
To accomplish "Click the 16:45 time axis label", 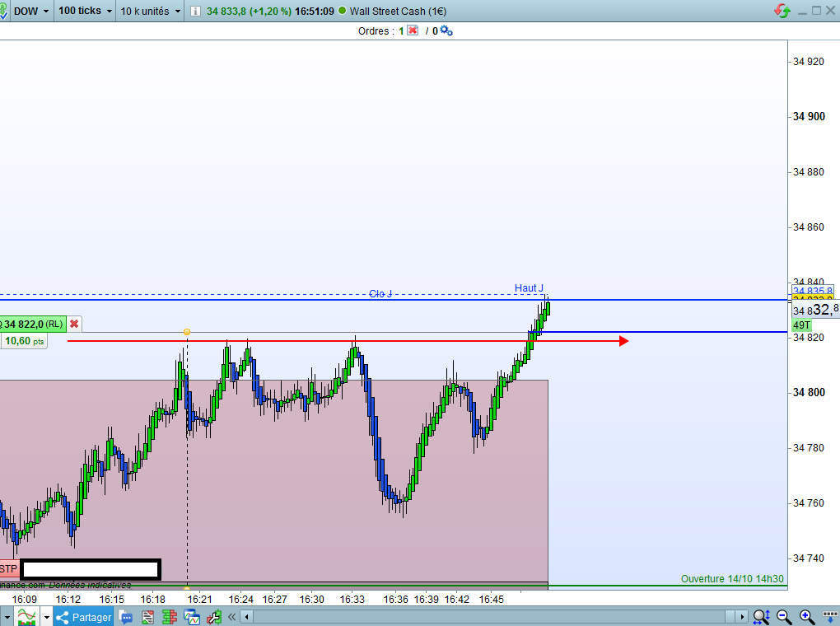I will [x=492, y=599].
